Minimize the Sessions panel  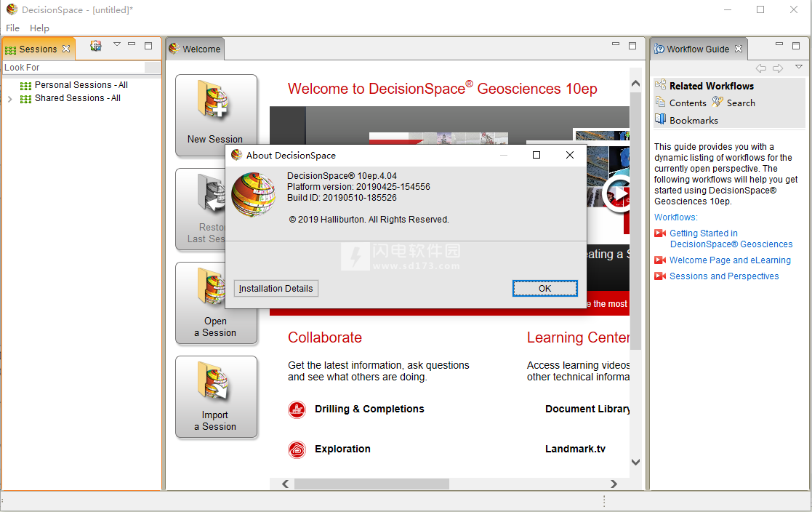tap(132, 44)
